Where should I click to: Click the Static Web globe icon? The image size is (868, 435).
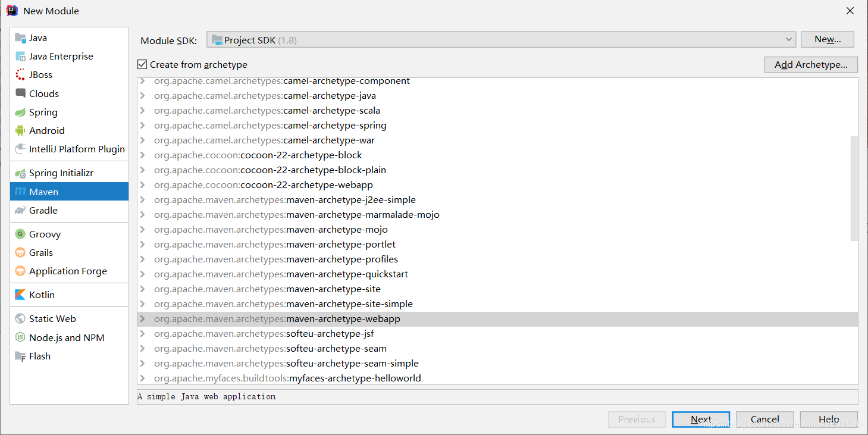pos(20,318)
